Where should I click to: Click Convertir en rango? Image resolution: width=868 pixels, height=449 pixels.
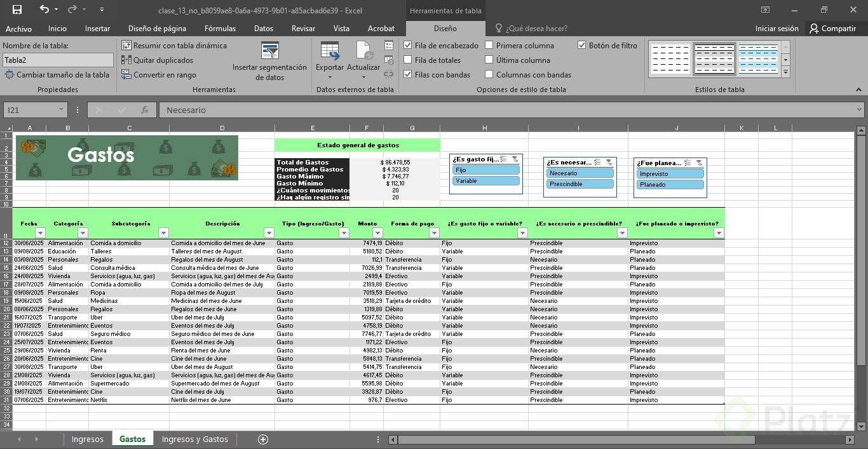tap(159, 75)
